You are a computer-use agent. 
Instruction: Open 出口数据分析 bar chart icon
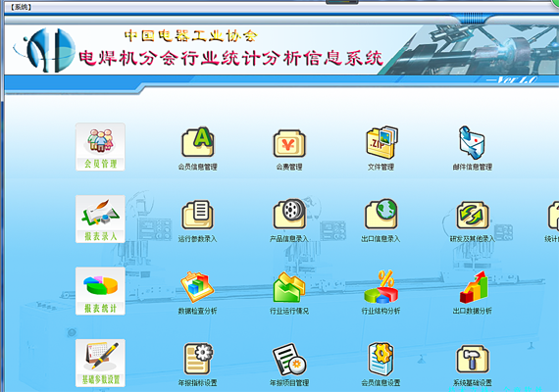474,287
